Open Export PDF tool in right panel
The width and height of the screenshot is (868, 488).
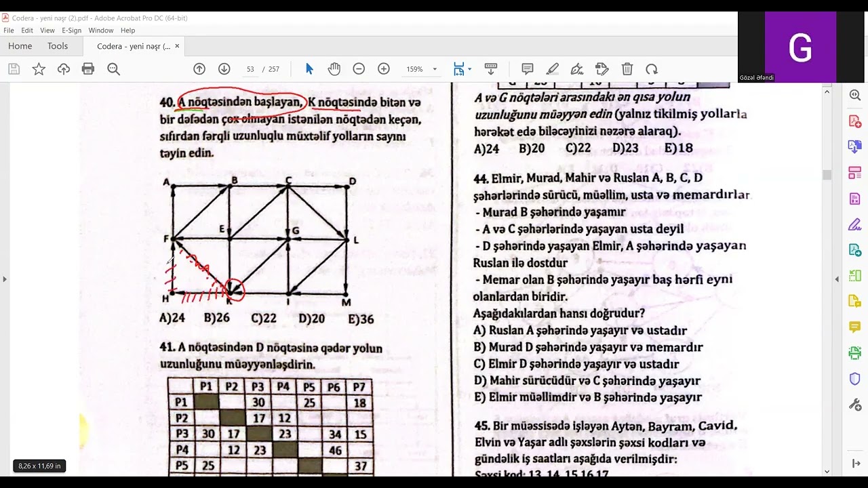tap(855, 146)
